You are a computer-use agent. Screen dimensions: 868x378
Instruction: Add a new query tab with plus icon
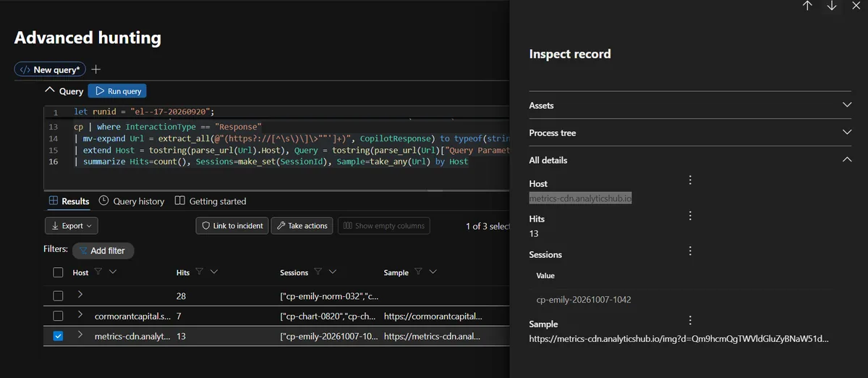96,70
